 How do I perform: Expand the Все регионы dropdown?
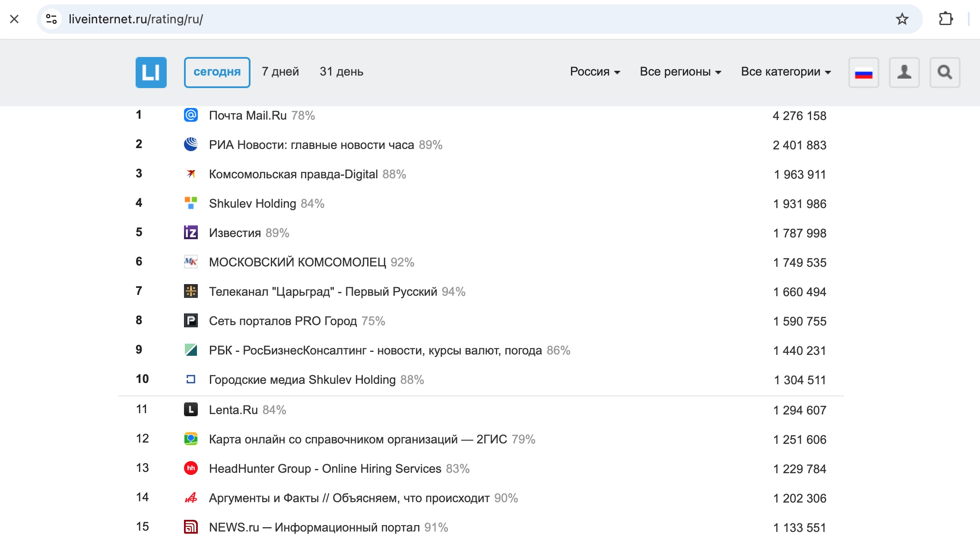680,72
